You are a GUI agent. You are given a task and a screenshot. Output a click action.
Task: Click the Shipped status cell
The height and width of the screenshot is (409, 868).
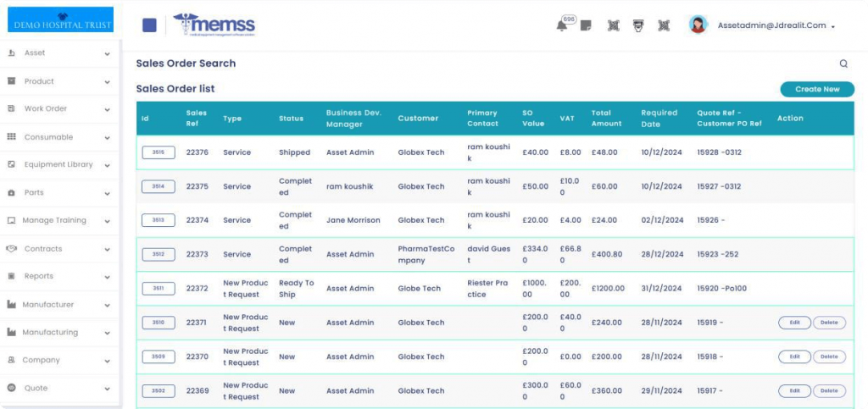coord(294,152)
